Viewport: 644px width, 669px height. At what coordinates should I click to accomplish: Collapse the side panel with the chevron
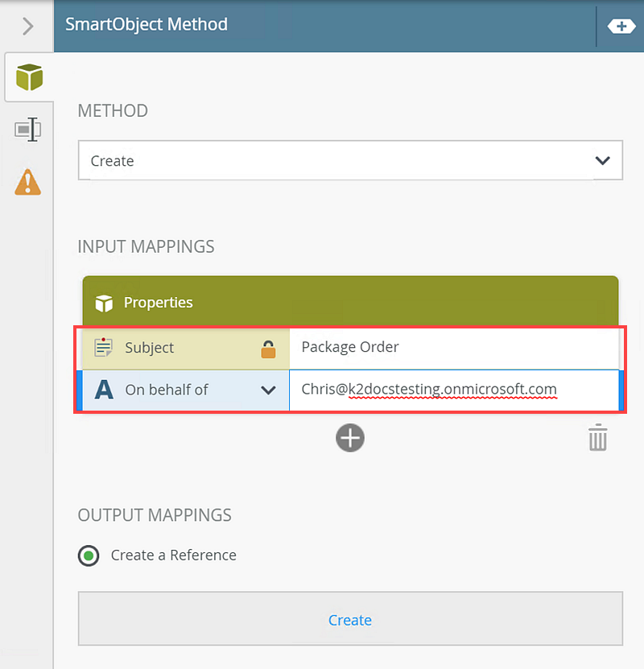(27, 26)
